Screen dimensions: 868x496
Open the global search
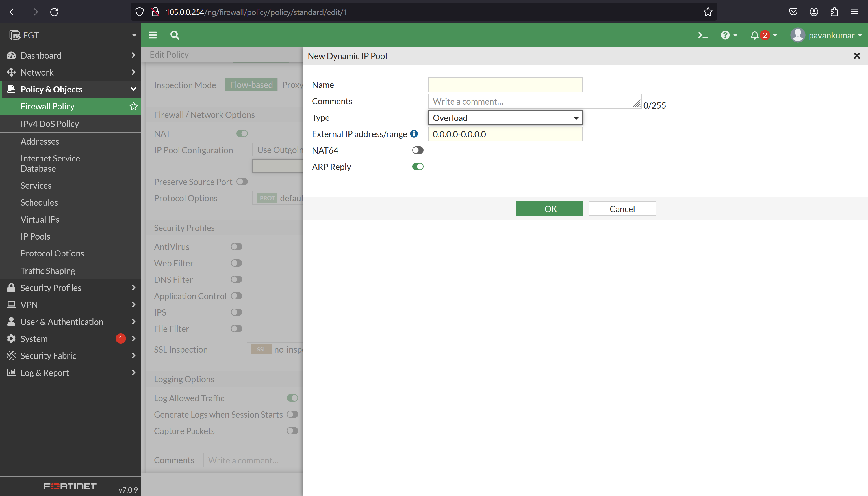click(175, 35)
